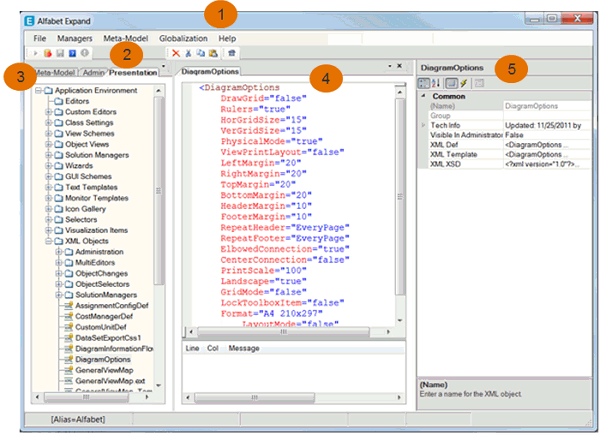Click the save disk icon in toolbar
Viewport: 600px width, 435px height.
61,52
